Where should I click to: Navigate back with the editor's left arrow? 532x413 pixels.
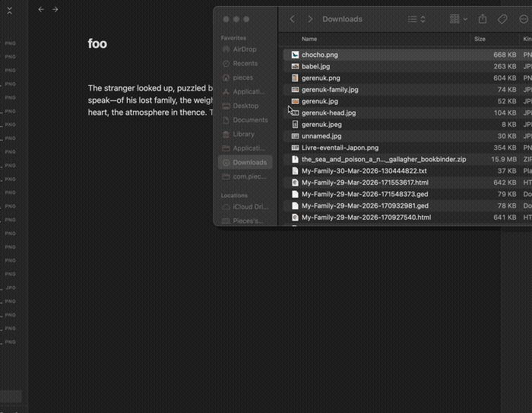[41, 10]
